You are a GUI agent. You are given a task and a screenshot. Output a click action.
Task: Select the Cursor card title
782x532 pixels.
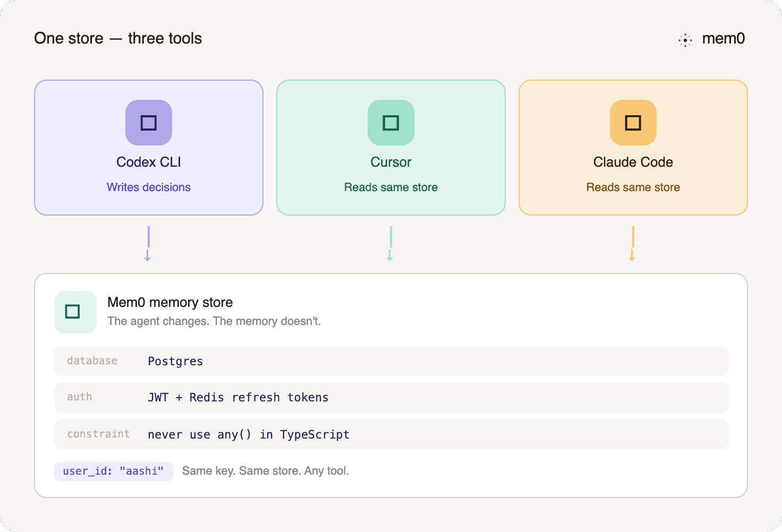pyautogui.click(x=391, y=162)
